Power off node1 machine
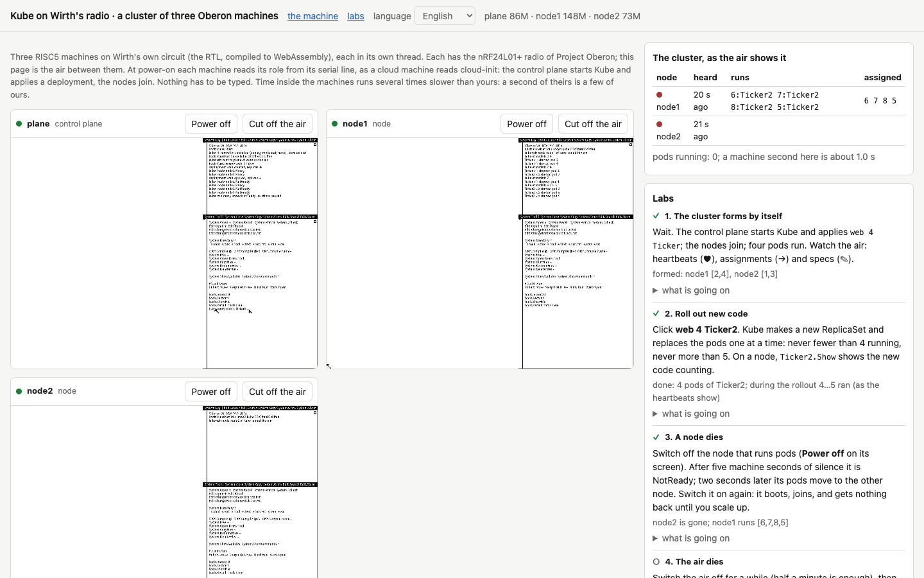This screenshot has width=924, height=578. coord(527,124)
